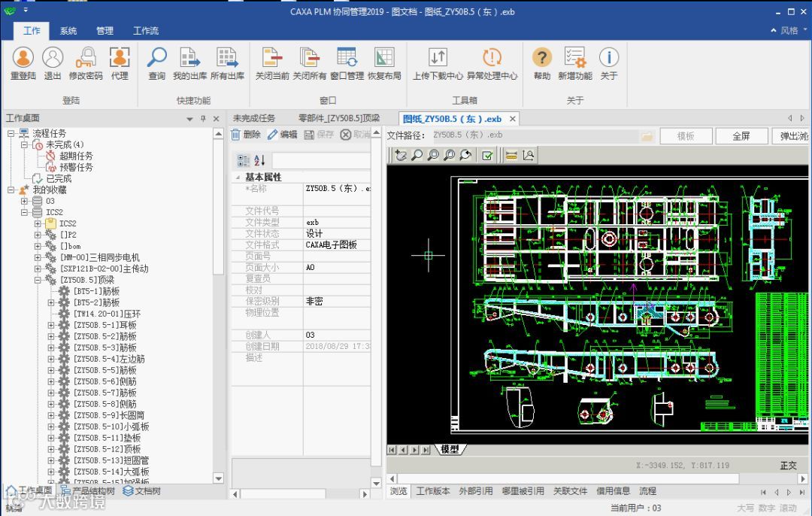Viewport: 812px width, 516px height.
Task: Click the 全屏 fullscreen button
Action: click(741, 136)
